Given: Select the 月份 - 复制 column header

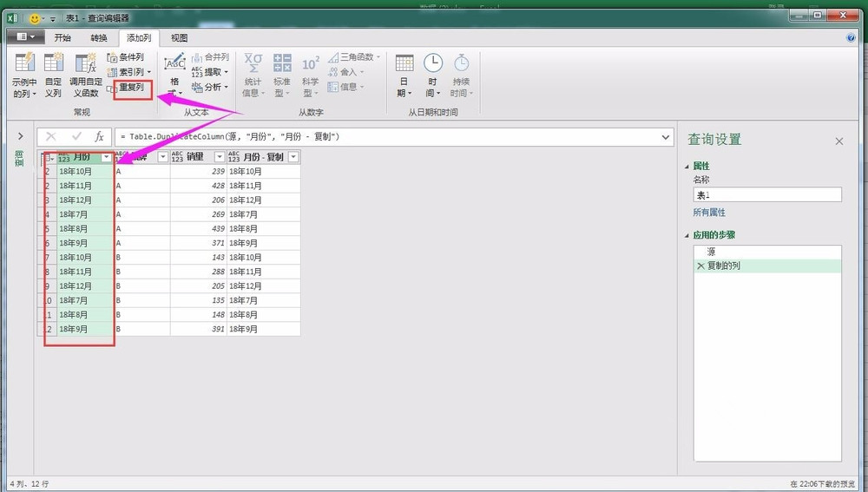Looking at the screenshot, I should (264, 157).
